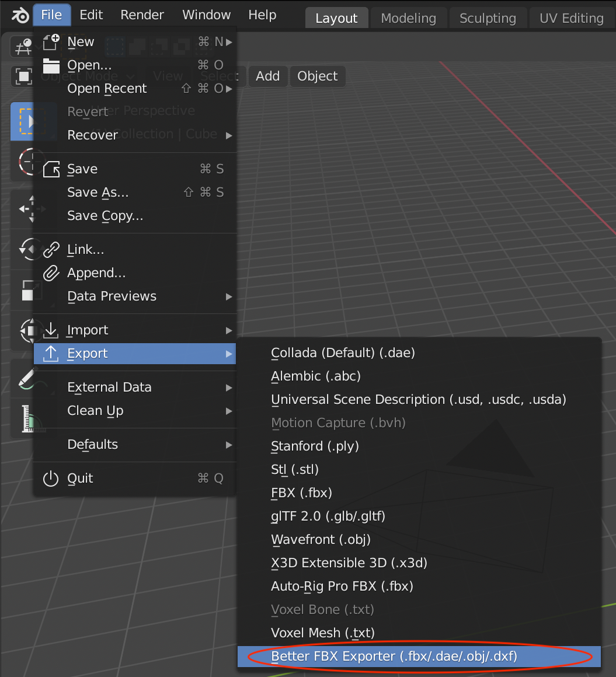Export as Collada (Default) (.dae)

419,353
